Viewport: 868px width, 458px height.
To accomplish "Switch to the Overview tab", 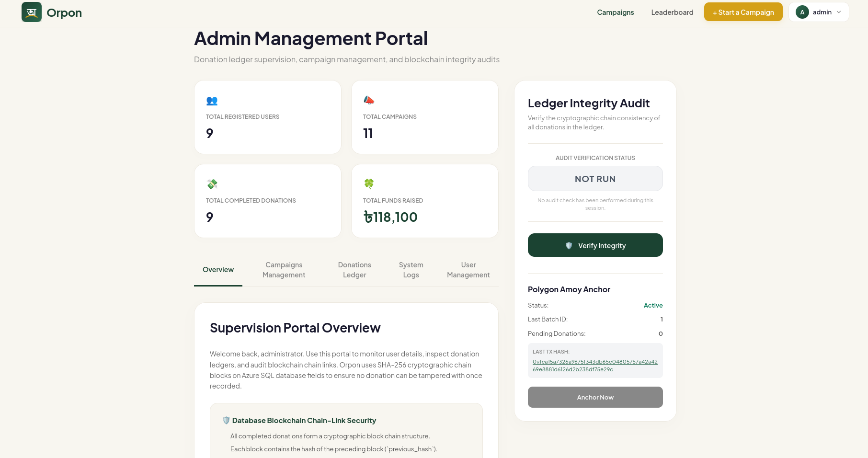I will click(x=218, y=270).
